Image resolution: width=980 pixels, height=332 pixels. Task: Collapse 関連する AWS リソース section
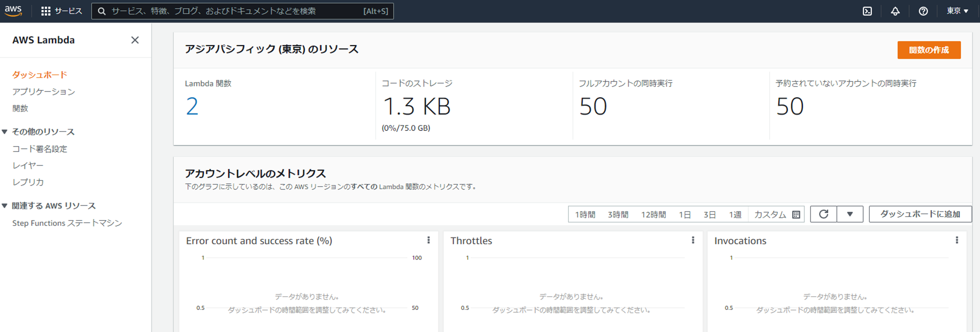(5, 206)
